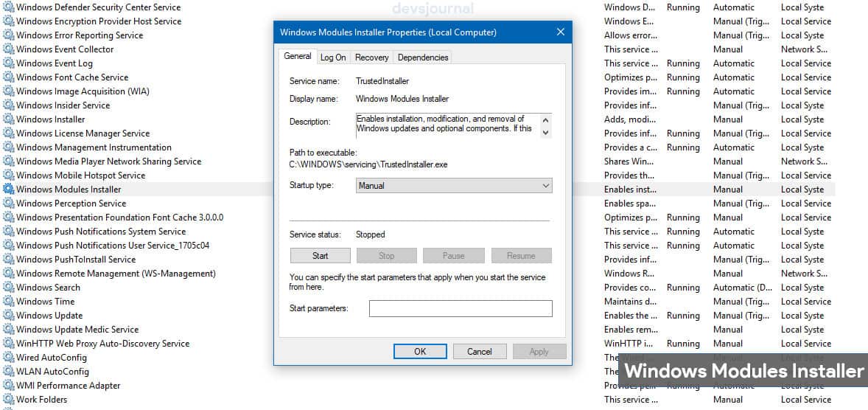Image resolution: width=868 pixels, height=410 pixels.
Task: Click the gear icon beside Windows Image Acquisition (WIA)
Action: click(8, 91)
